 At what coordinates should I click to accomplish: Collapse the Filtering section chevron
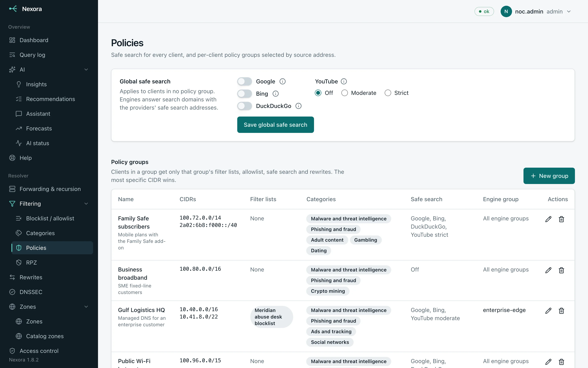coord(86,204)
